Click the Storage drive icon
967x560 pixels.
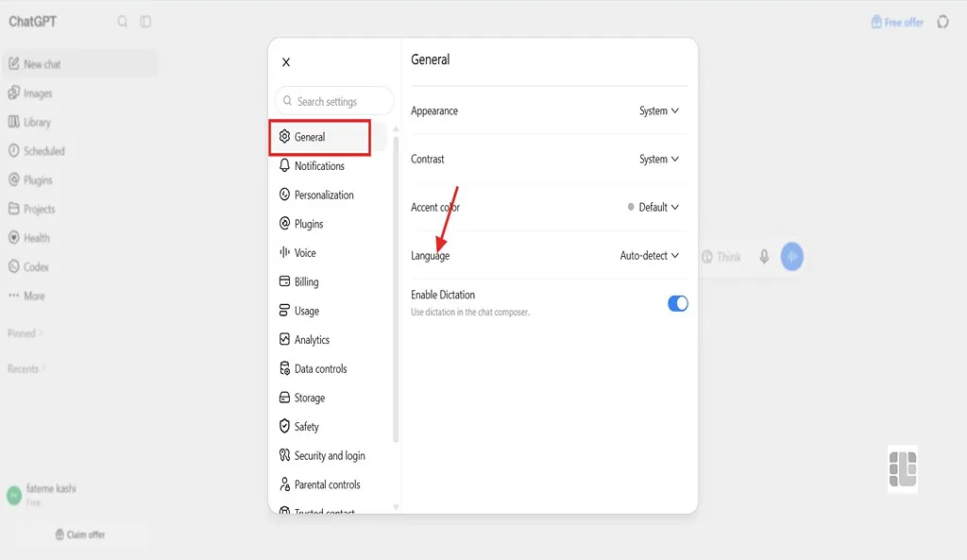284,398
